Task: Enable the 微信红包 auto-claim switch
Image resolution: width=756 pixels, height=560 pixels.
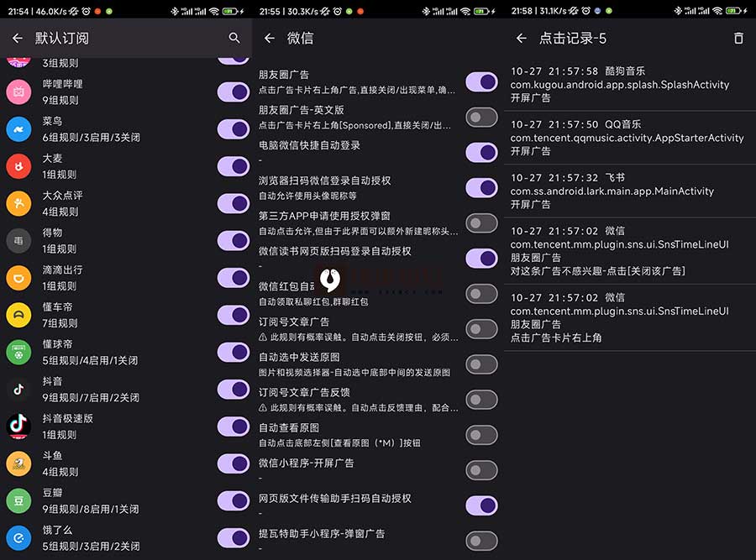Action: point(481,294)
